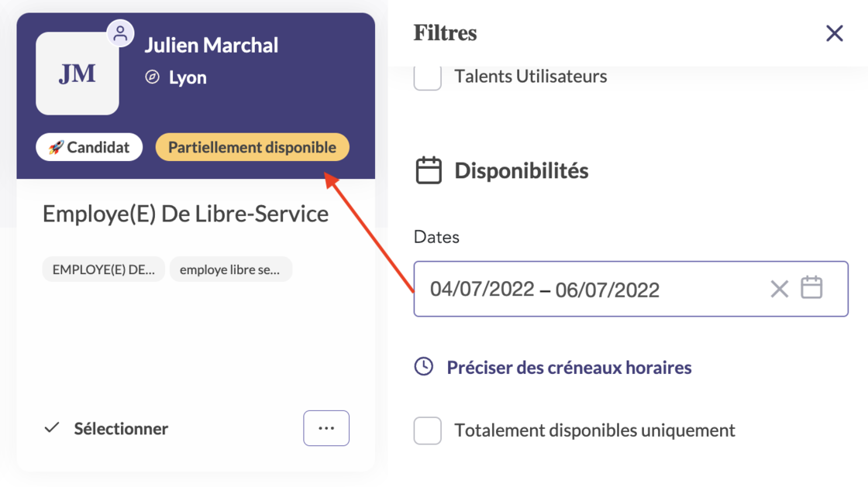Image resolution: width=868 pixels, height=487 pixels.
Task: Enable Talents Utilisateurs checkbox
Action: (x=427, y=77)
